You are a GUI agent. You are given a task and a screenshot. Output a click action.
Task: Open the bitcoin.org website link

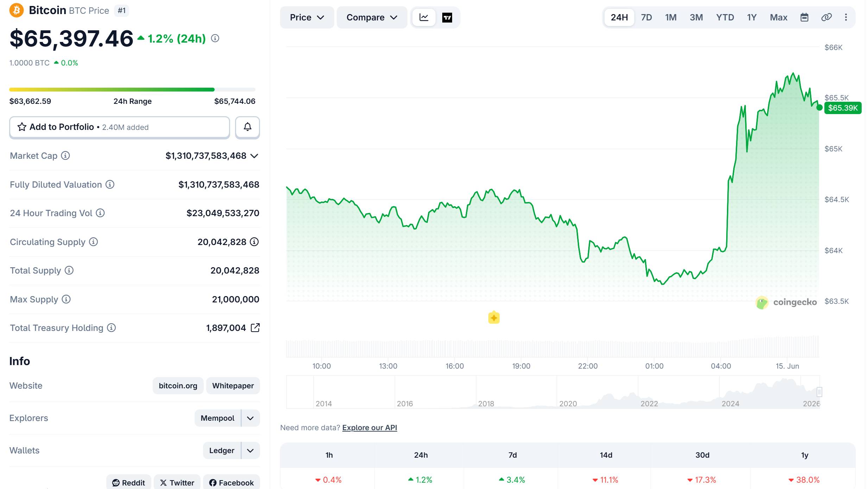point(178,386)
